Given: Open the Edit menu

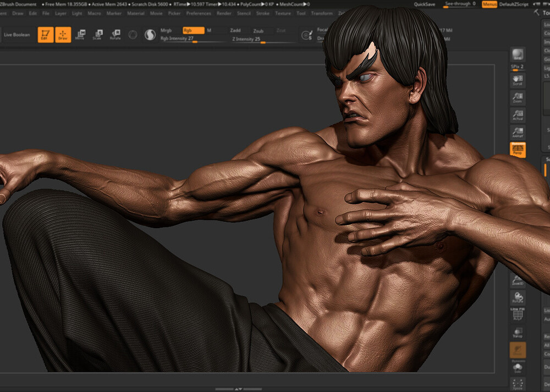Looking at the screenshot, I should tap(32, 13).
